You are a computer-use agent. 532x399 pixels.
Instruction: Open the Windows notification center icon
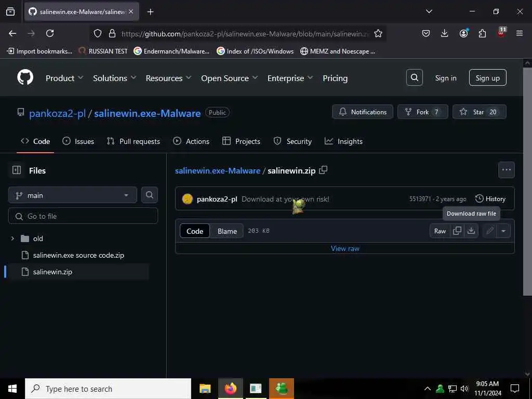(x=515, y=389)
